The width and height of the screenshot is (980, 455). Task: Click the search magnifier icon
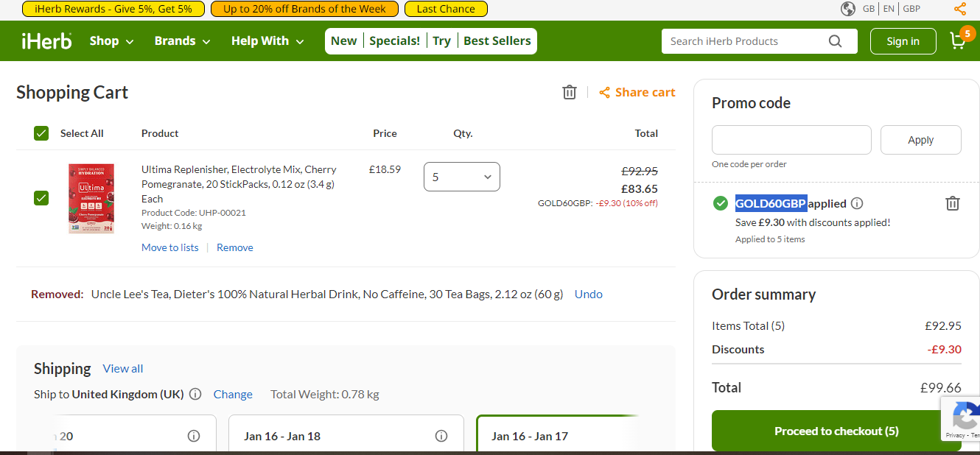835,41
